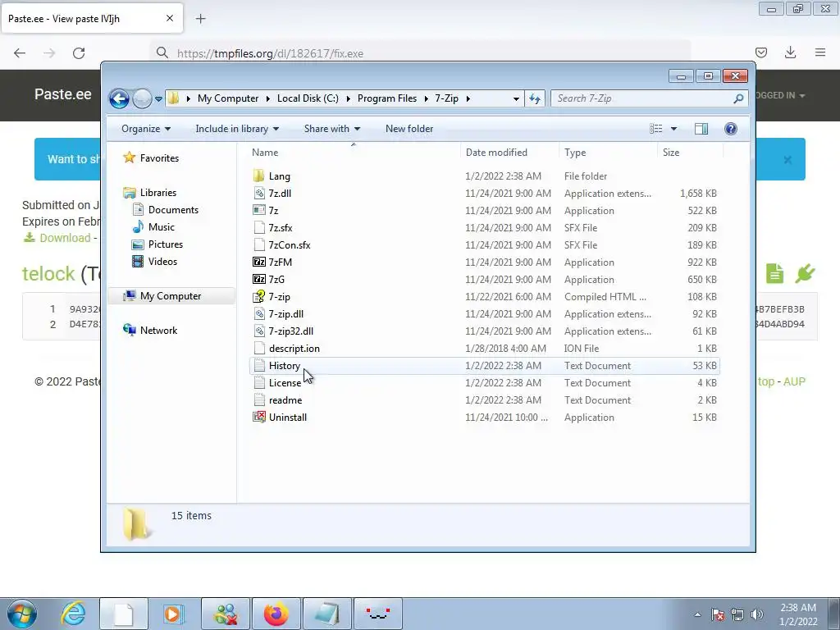Select the 7z.sfx file icon
This screenshot has height=630, width=840.
point(258,228)
